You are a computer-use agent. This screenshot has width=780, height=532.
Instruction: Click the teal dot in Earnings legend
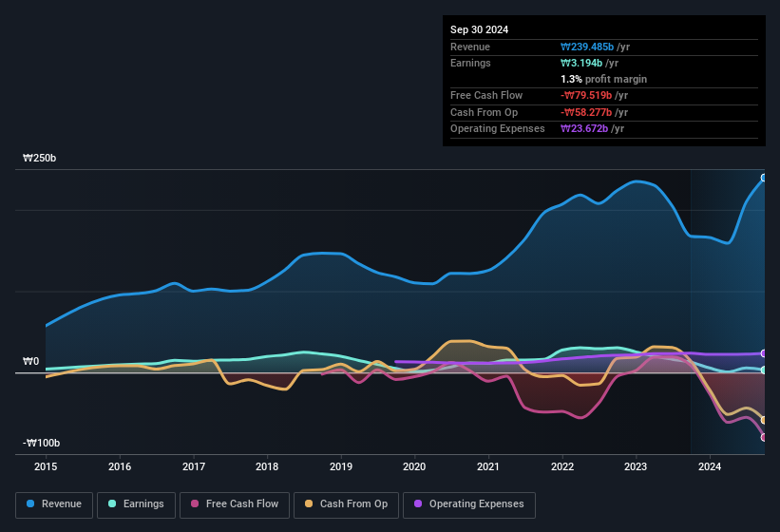112,503
